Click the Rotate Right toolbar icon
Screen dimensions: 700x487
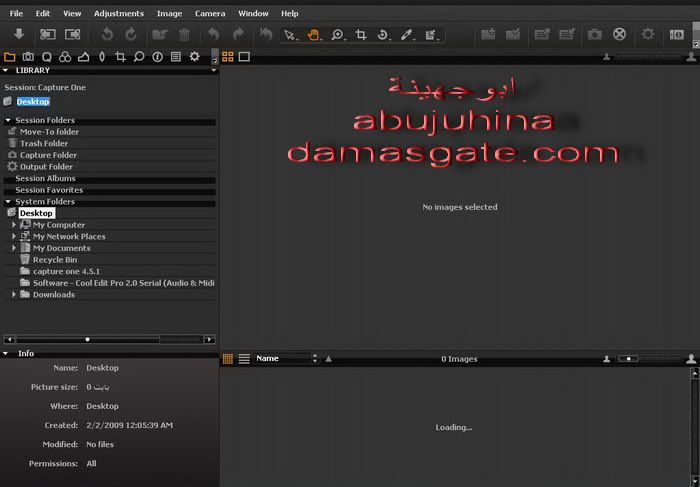[x=130, y=34]
